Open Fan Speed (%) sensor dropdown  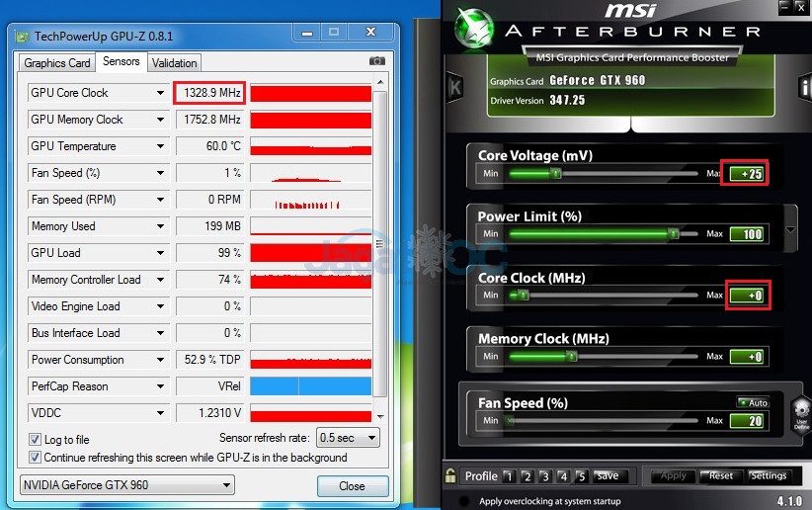161,173
